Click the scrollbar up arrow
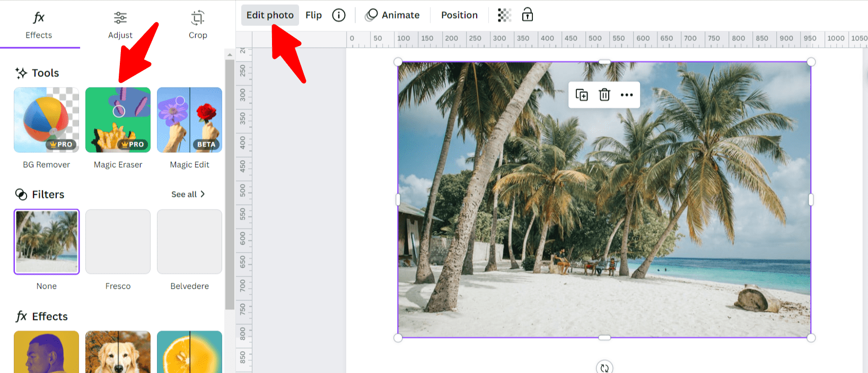Image resolution: width=868 pixels, height=373 pixels. pos(230,54)
